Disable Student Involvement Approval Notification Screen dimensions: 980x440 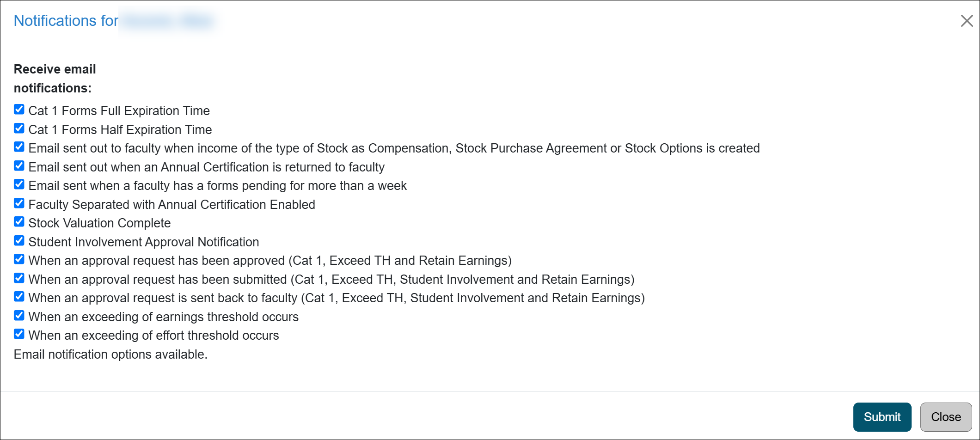click(19, 241)
